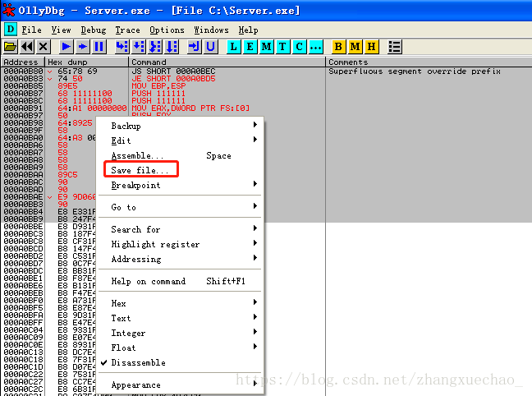Choose Save file... from the context menu
Viewport: 532px width, 396px height.
(x=181, y=170)
